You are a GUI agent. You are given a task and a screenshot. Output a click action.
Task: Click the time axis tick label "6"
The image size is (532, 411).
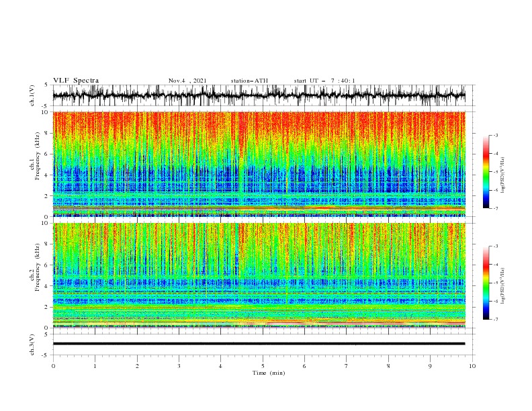[304, 366]
